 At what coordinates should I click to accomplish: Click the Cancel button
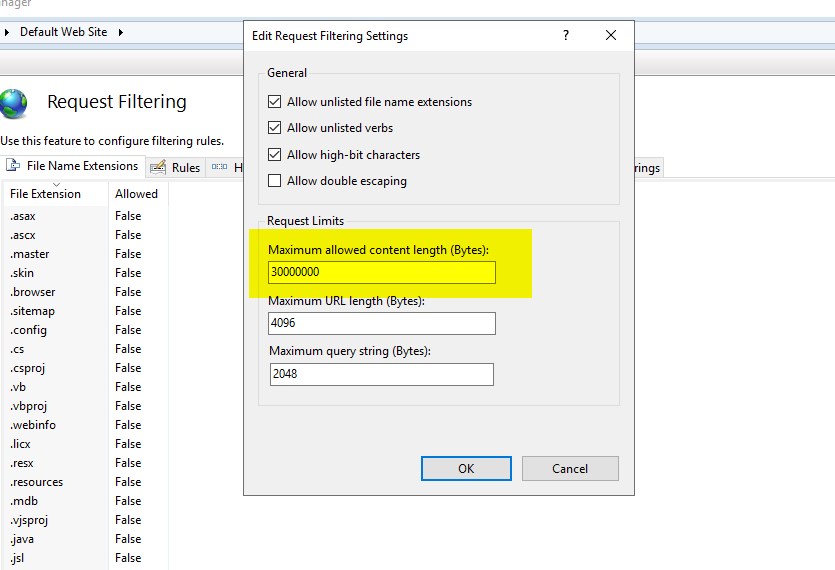[x=570, y=468]
